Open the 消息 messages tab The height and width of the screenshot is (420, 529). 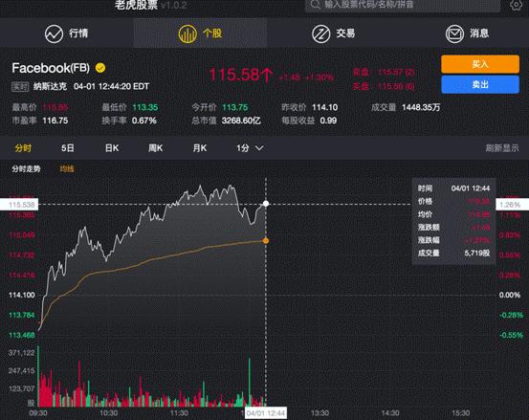pyautogui.click(x=467, y=33)
